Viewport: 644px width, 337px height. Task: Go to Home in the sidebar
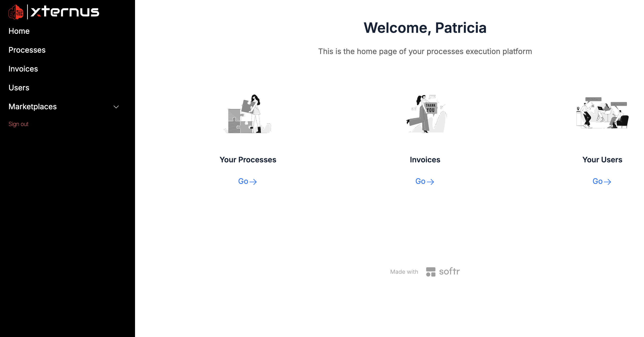click(19, 31)
